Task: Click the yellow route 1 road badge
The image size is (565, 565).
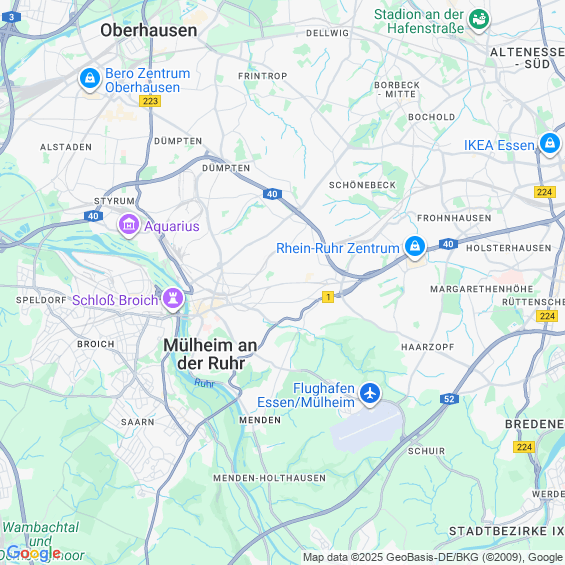Action: pos(328,297)
